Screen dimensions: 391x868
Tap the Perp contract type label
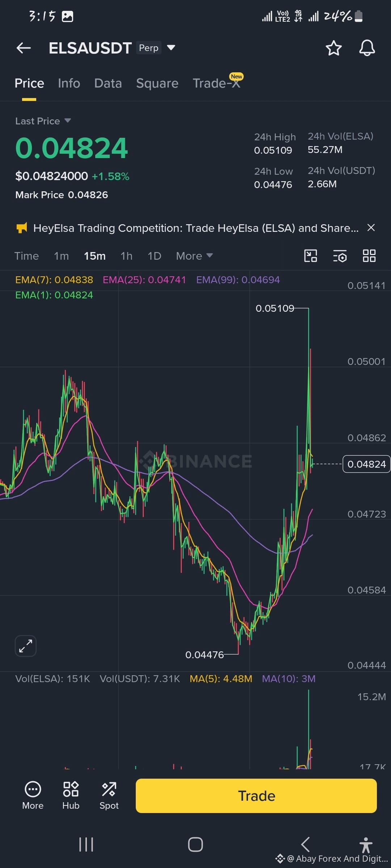149,48
